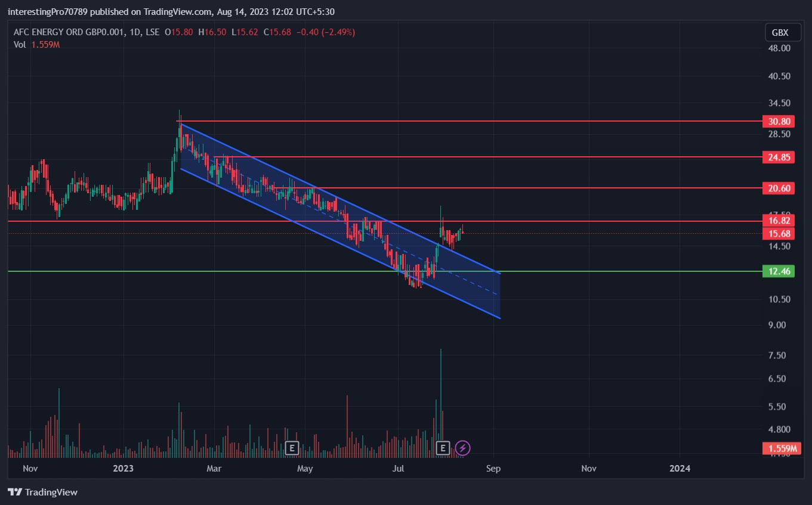Click the 34.50 price axis tick
This screenshot has height=505, width=812.
point(780,104)
